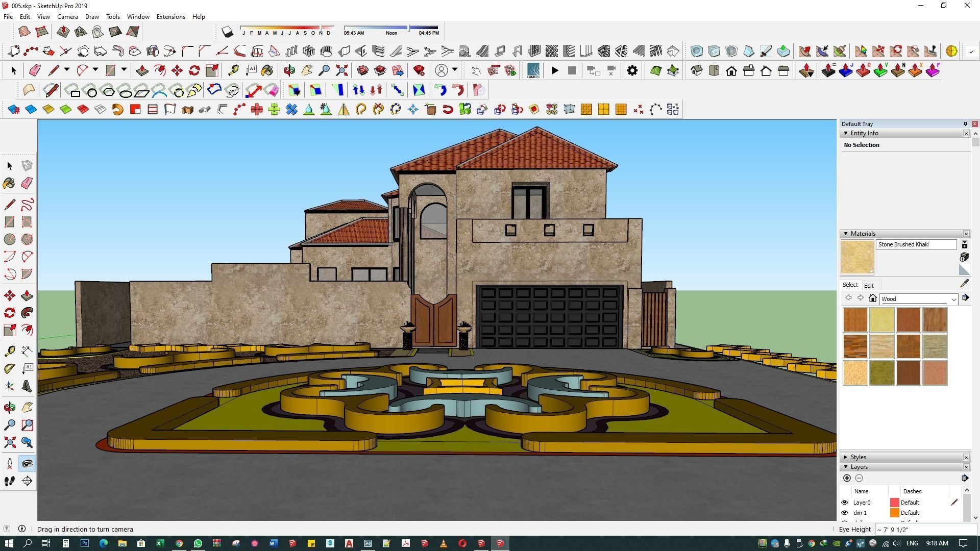Click the Iso view icon

pyautogui.click(x=697, y=70)
